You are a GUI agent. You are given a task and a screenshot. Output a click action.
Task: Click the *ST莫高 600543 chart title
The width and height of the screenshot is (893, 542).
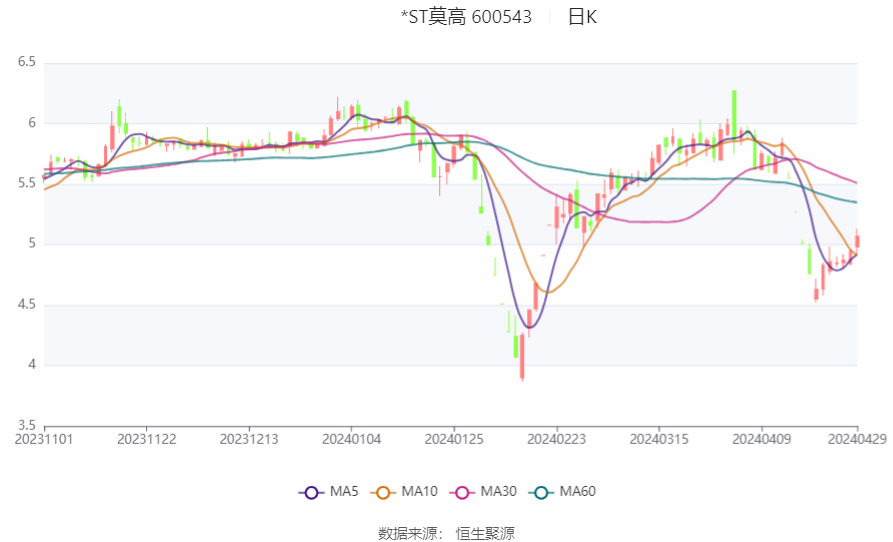(x=466, y=17)
